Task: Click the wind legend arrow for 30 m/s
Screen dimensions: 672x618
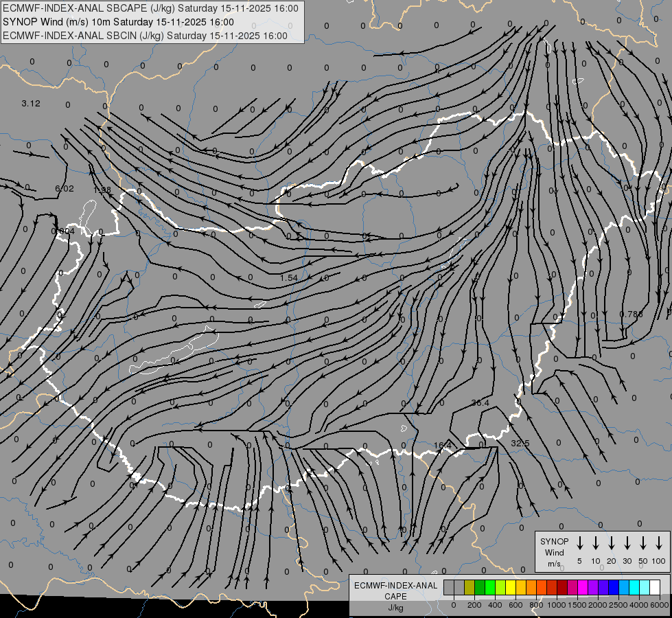Action: [x=627, y=542]
